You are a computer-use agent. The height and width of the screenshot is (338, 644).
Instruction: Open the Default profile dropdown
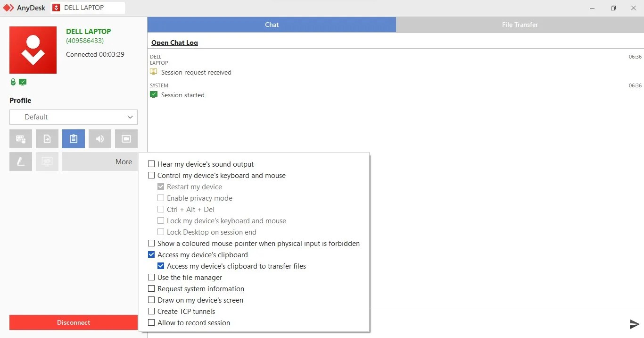[x=73, y=117]
